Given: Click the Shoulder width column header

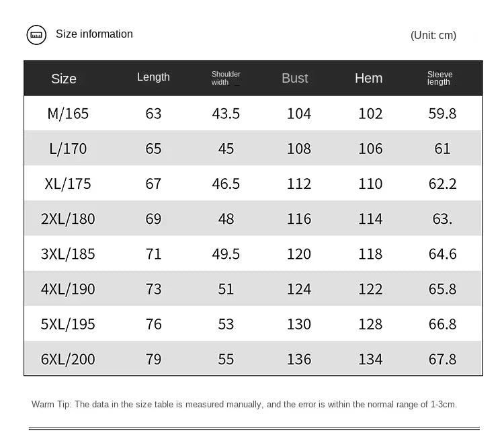Looking at the screenshot, I should pos(226,78).
